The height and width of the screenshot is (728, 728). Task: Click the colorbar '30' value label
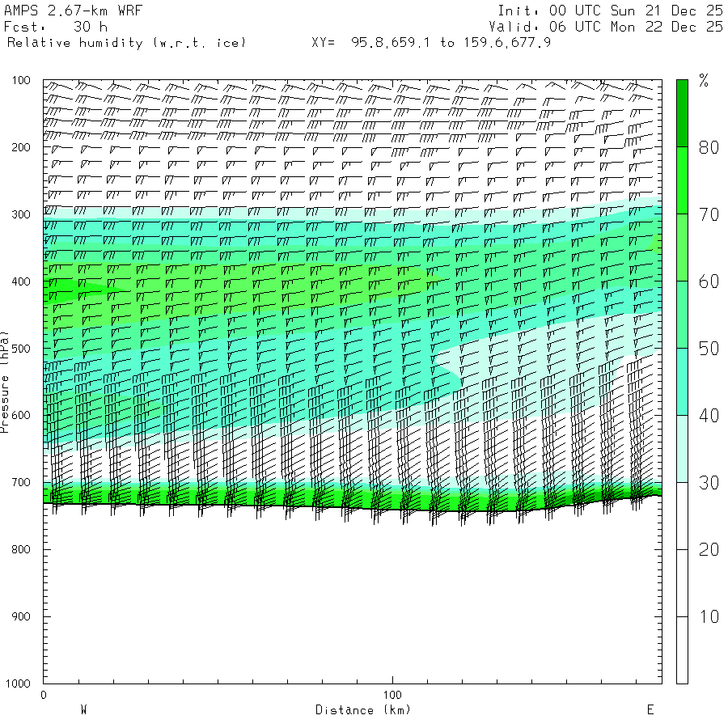tap(709, 483)
